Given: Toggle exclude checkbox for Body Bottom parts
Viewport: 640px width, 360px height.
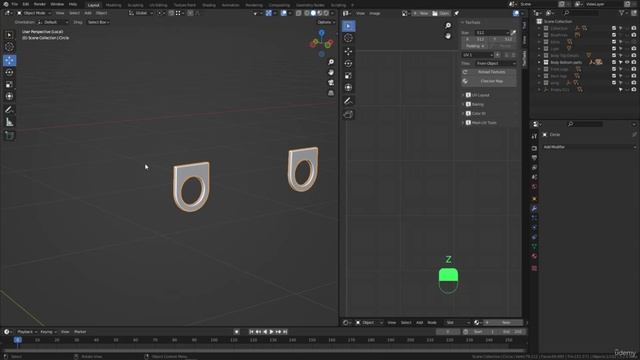Looking at the screenshot, I should click(x=614, y=62).
